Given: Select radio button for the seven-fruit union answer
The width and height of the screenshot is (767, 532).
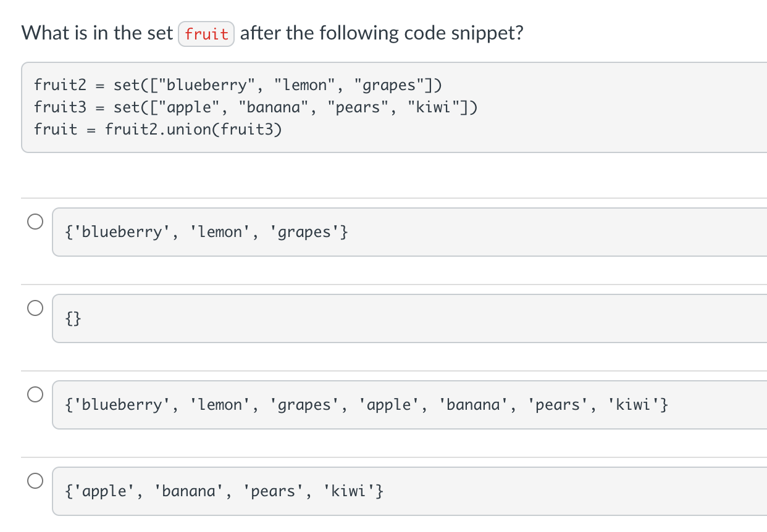Looking at the screenshot, I should (35, 394).
